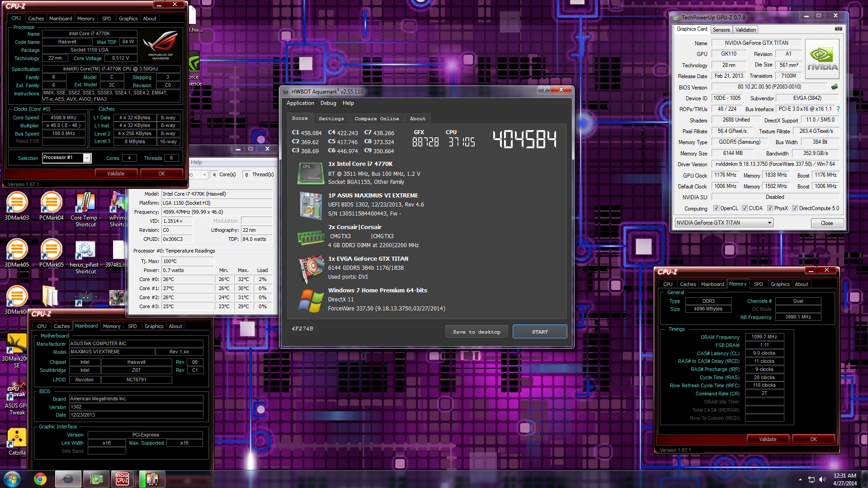Select the Catzilla desktop icon

tap(17, 441)
